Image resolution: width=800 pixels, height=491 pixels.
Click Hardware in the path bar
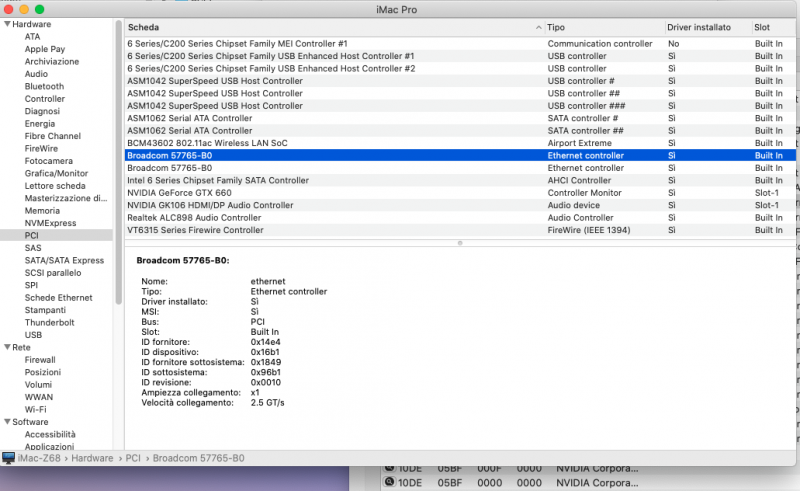point(92,458)
